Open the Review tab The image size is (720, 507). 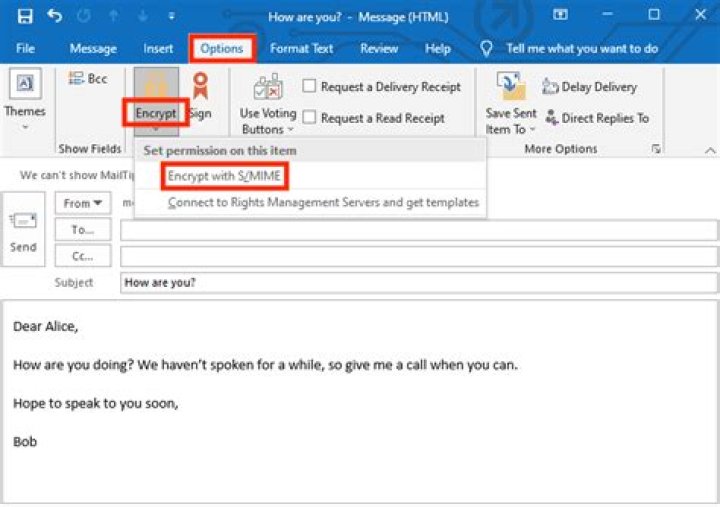tap(379, 49)
